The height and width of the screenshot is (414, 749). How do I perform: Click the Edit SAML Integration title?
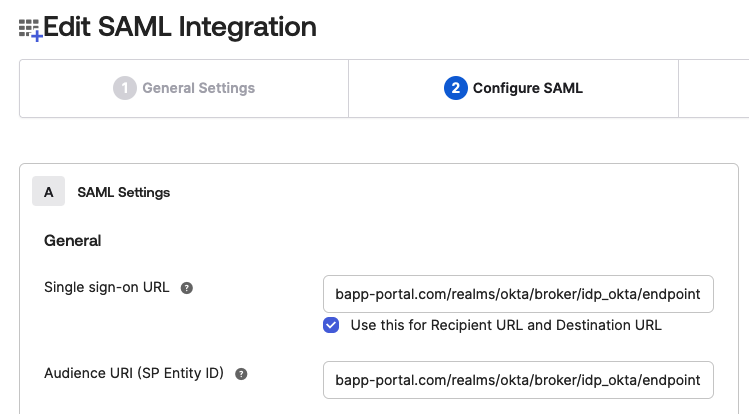click(180, 27)
